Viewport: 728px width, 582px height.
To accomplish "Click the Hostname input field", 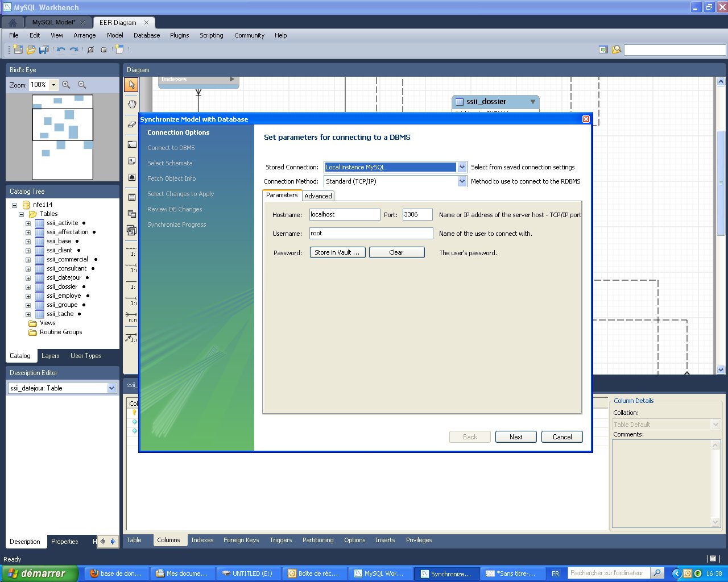I will [x=345, y=214].
